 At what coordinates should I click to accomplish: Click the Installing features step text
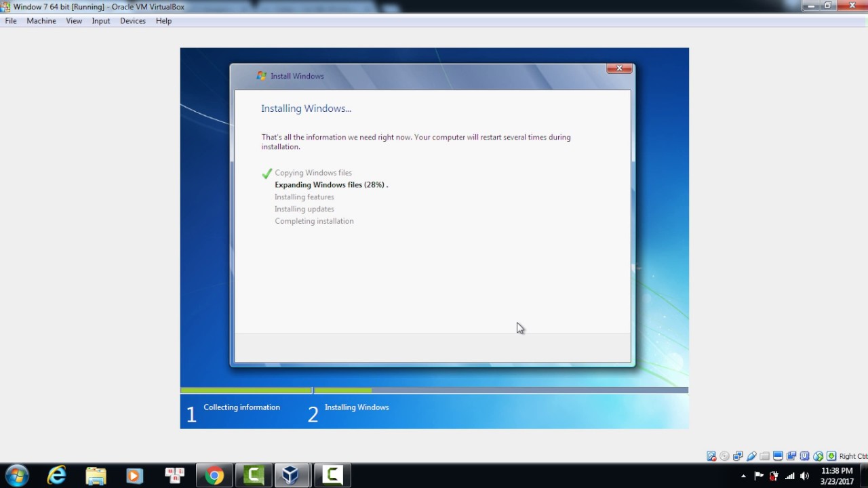click(x=304, y=197)
